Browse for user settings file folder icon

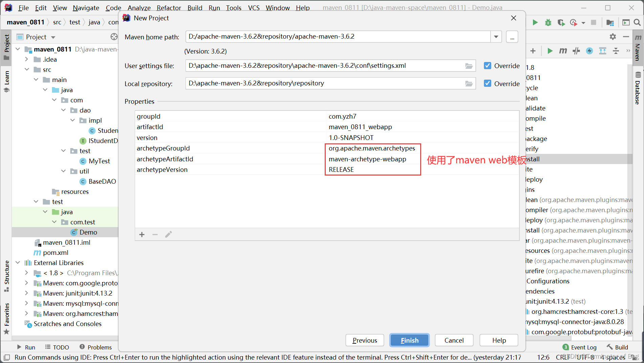(x=469, y=66)
